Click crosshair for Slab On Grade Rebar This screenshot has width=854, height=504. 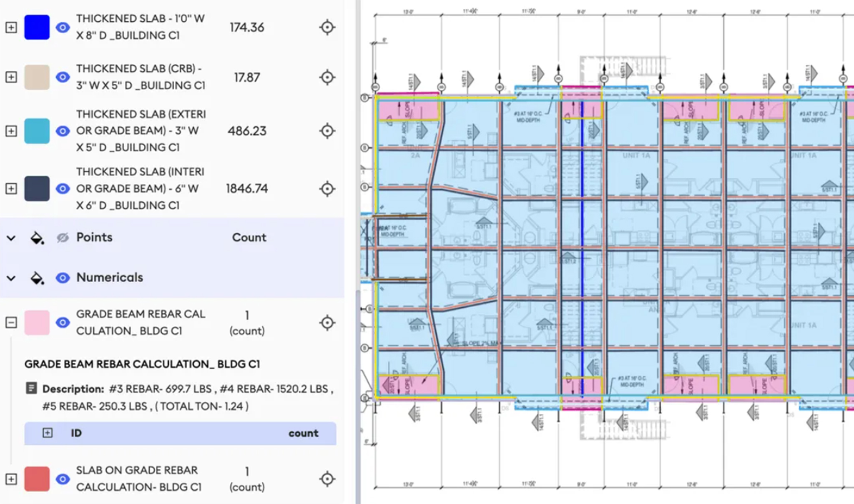[x=327, y=479]
